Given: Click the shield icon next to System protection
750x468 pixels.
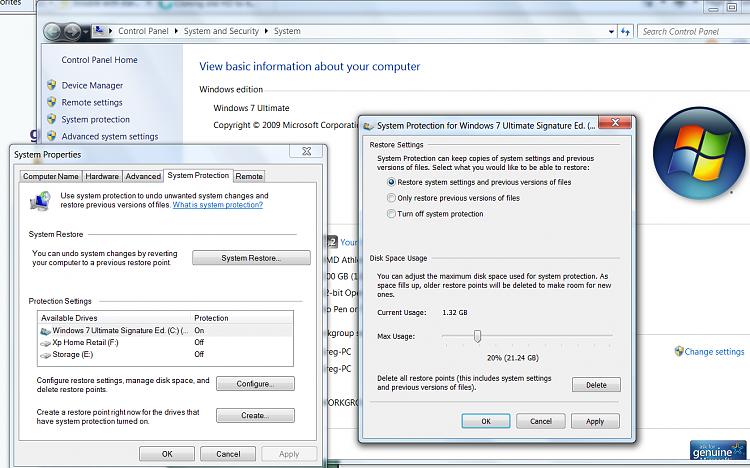Looking at the screenshot, I should tap(52, 119).
